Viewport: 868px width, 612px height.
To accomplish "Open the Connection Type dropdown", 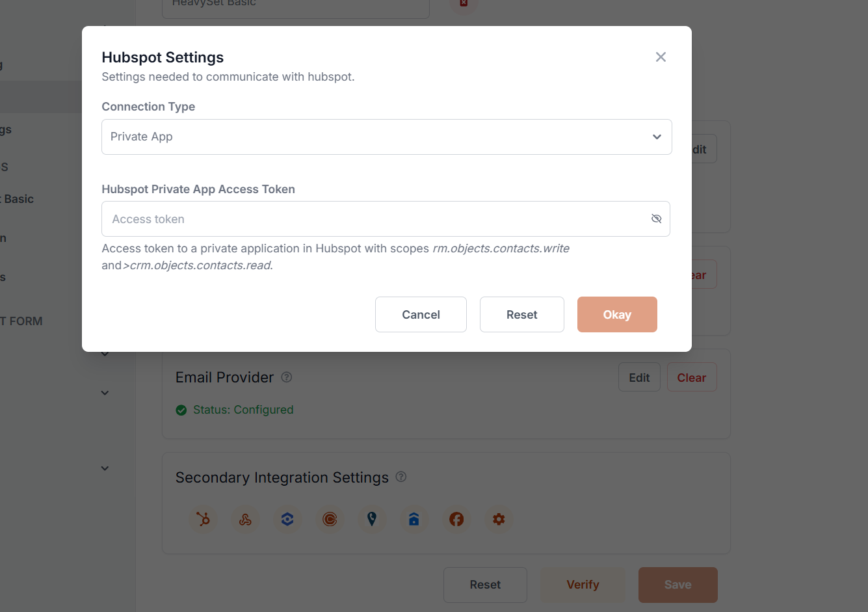I will [x=386, y=137].
